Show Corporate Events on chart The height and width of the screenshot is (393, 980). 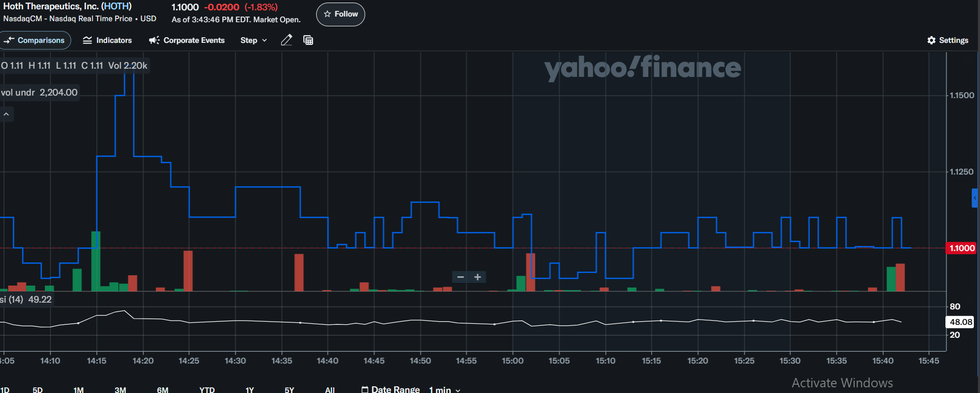(187, 40)
